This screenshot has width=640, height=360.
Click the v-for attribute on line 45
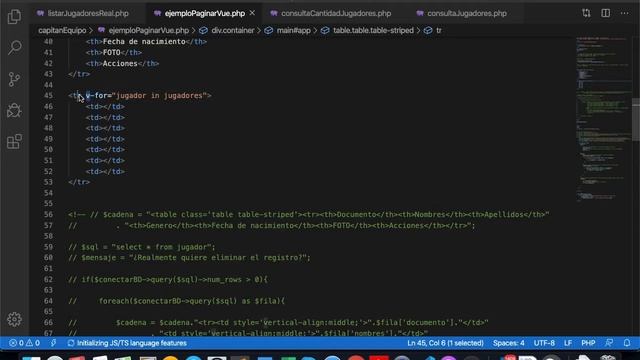click(98, 96)
